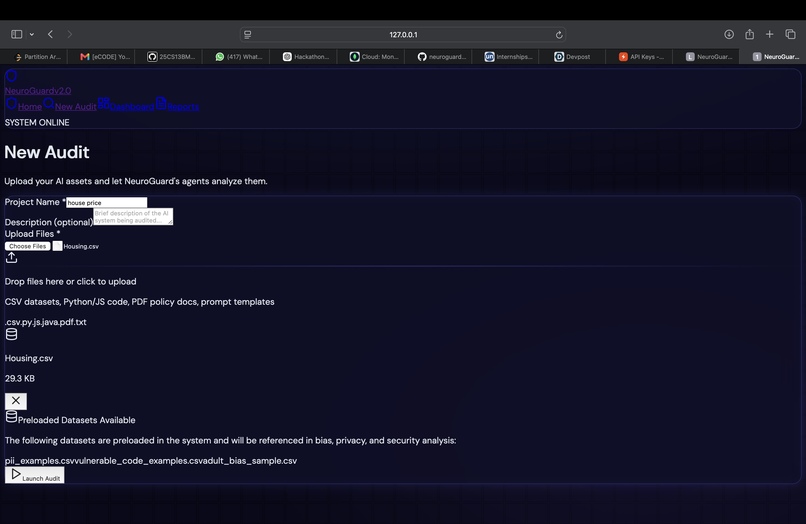Switch to the inactive NeuroGuar... tab
Image resolution: width=806 pixels, height=524 pixels.
point(707,57)
